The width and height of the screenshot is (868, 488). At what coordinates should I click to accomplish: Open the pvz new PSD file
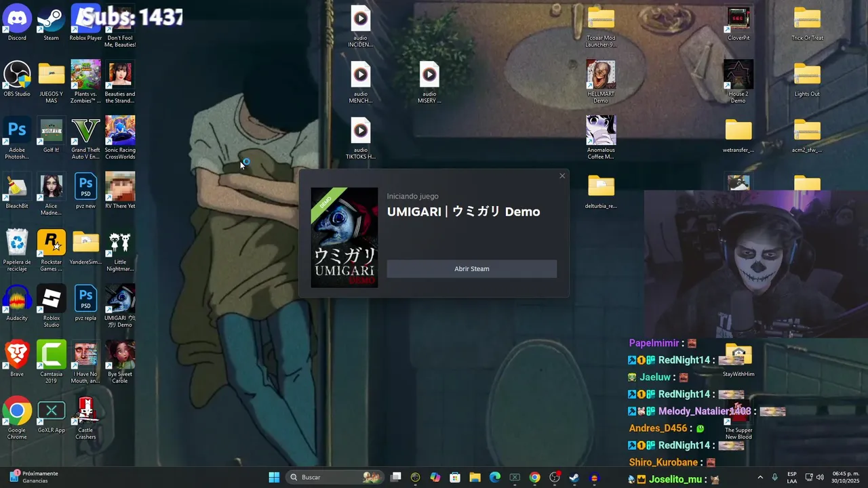click(x=85, y=191)
